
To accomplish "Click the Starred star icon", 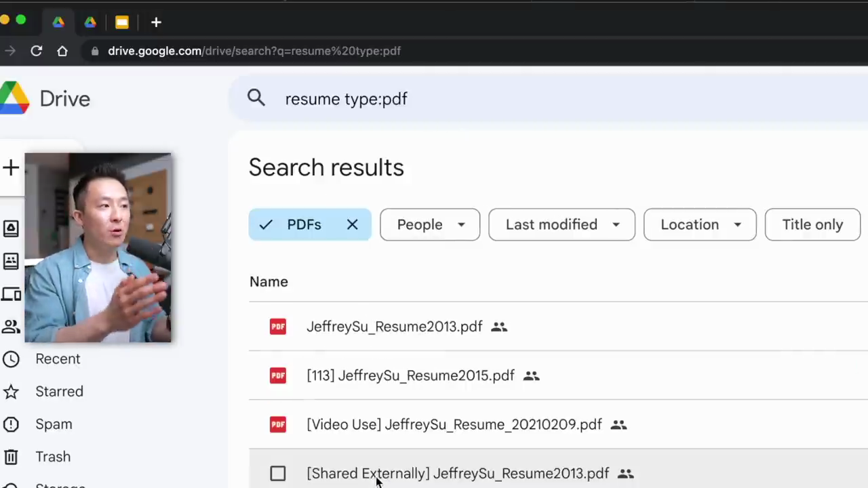I will coord(11,391).
